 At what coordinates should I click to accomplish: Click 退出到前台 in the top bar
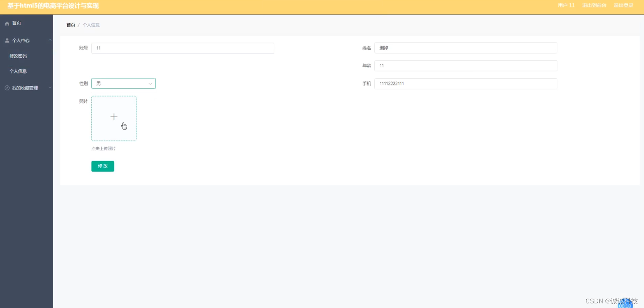tap(594, 5)
